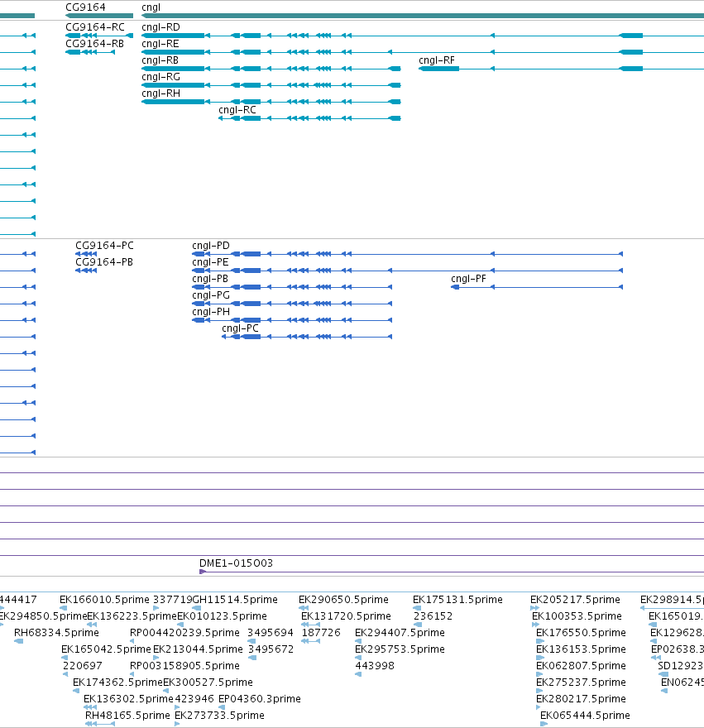
Task: Click the cngl-PF protein label
Action: point(468,279)
